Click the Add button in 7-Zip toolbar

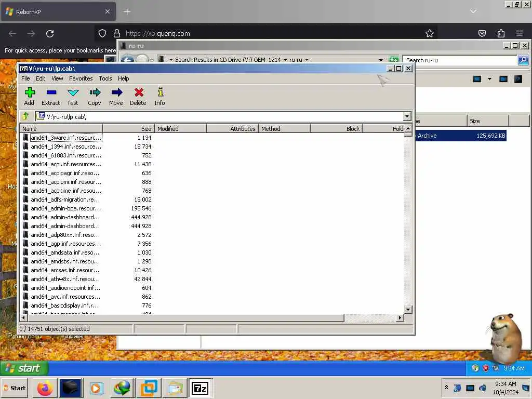[x=29, y=96]
